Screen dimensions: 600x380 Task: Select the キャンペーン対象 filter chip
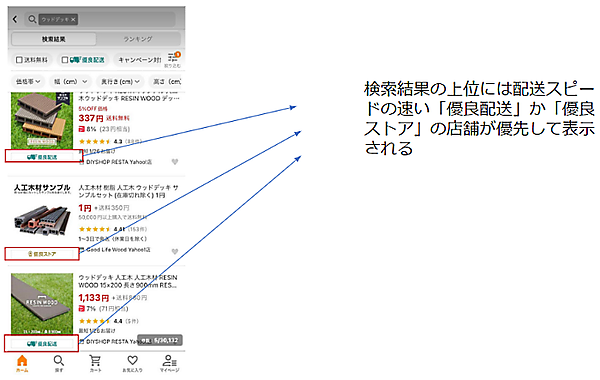point(140,60)
